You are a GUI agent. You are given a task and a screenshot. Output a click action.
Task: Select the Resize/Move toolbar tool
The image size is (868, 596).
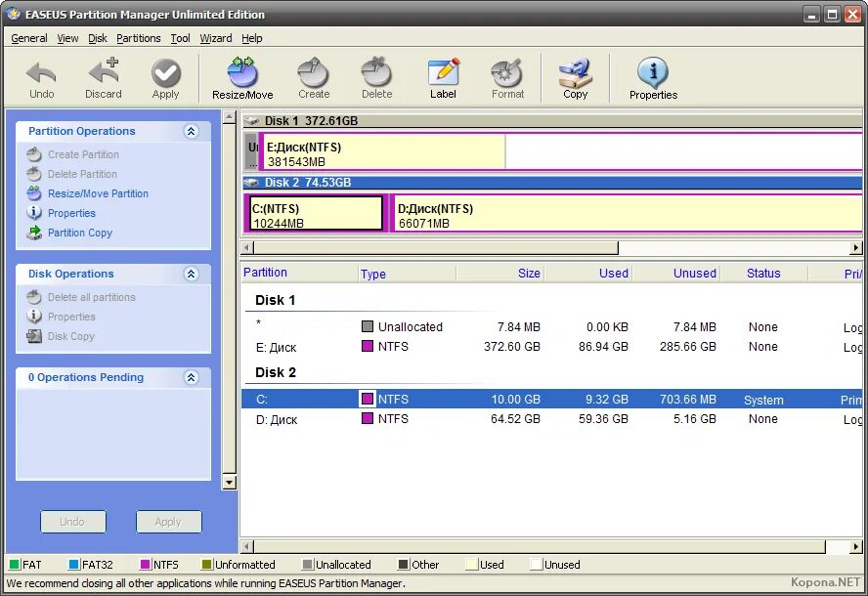[x=242, y=79]
